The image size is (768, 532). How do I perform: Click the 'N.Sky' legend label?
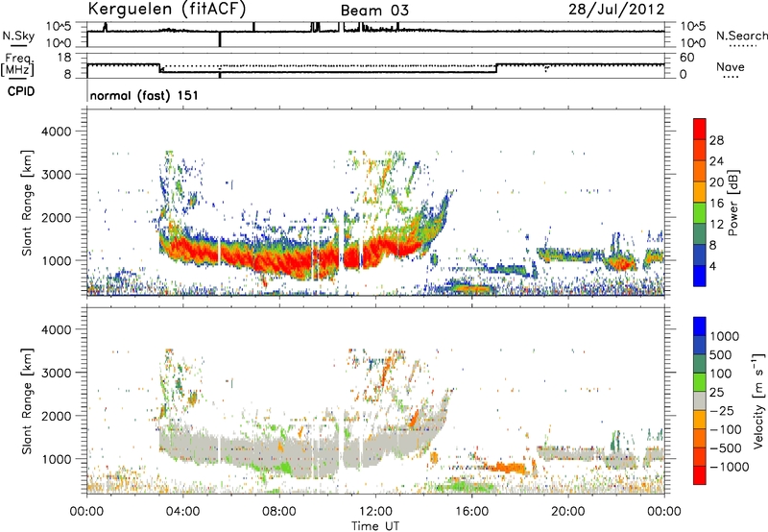pyautogui.click(x=18, y=36)
